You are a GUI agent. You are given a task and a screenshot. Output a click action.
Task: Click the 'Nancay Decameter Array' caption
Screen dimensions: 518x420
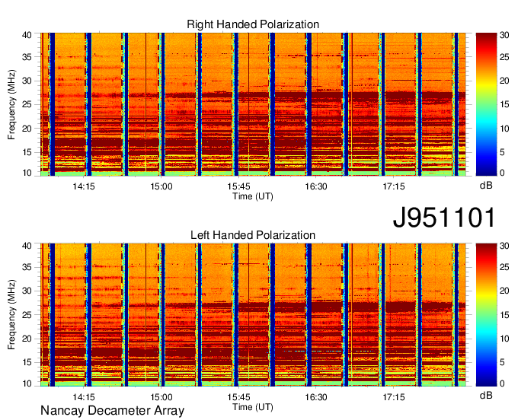[x=112, y=410]
